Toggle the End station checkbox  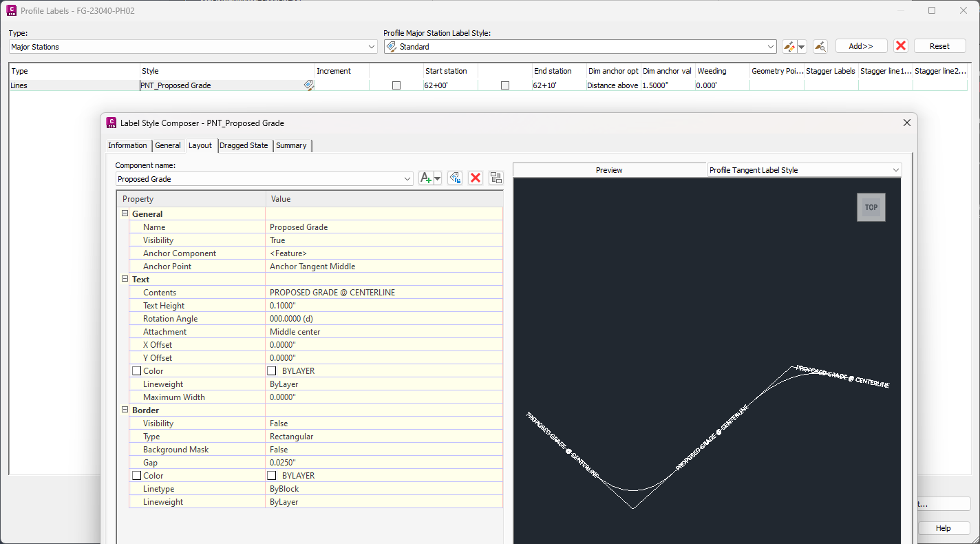point(505,85)
